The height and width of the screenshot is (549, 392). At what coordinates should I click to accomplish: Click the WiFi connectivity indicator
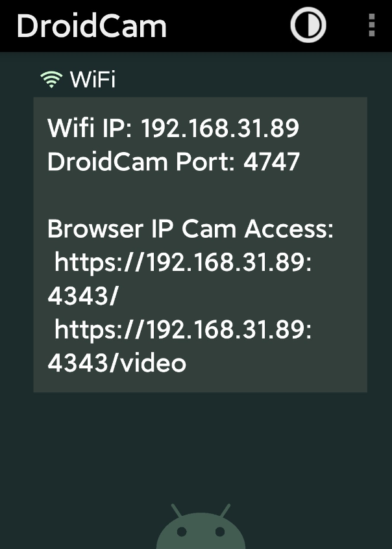(x=51, y=78)
